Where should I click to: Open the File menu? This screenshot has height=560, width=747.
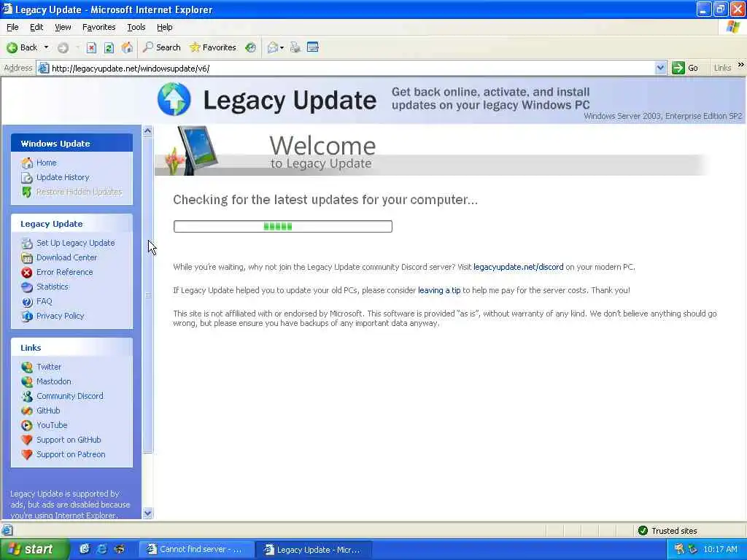point(12,27)
